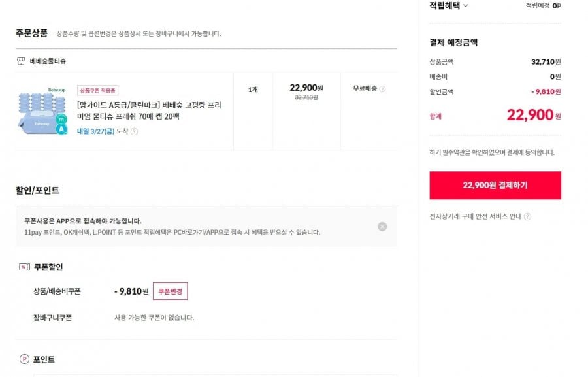Dismiss the APP coupon notice with the X icon
Viewport: 588px width, 377px height.
(382, 227)
